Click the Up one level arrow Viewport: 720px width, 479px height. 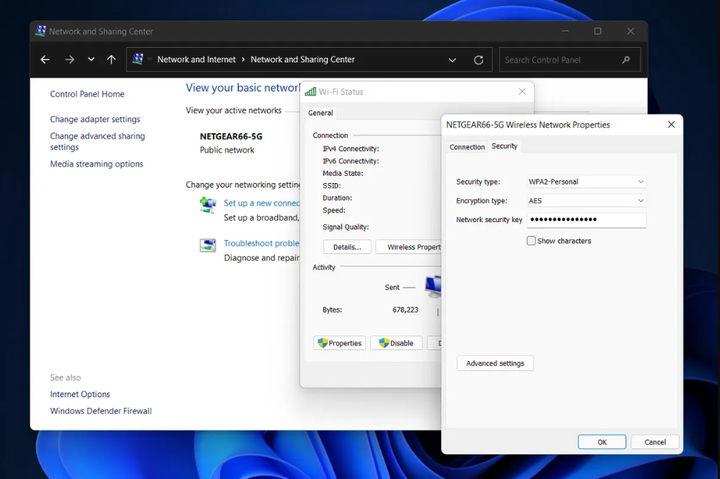click(111, 60)
